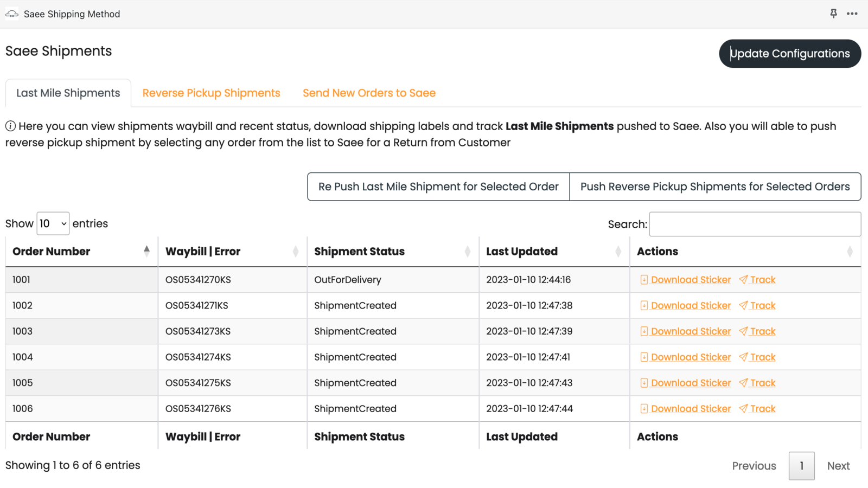The height and width of the screenshot is (488, 868).
Task: Select the order row numbered 1002
Action: (433, 305)
